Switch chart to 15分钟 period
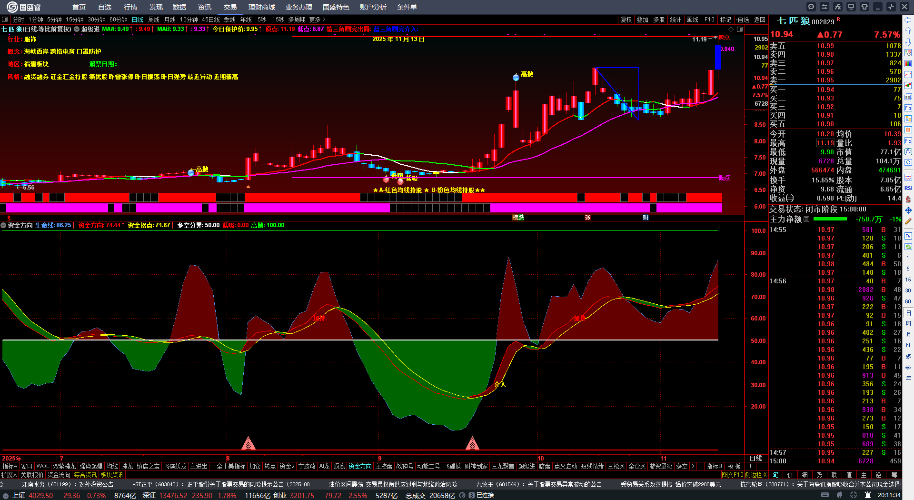 pyautogui.click(x=75, y=19)
